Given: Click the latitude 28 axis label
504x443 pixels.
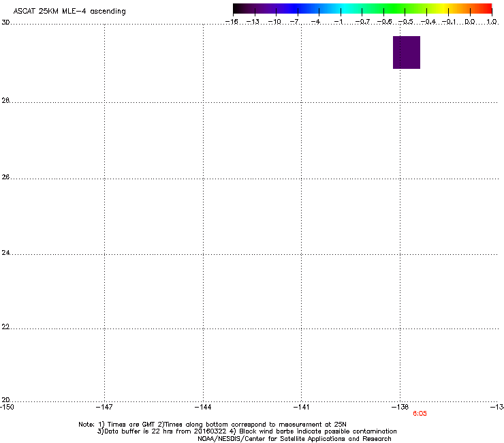Looking at the screenshot, I should tap(5, 100).
